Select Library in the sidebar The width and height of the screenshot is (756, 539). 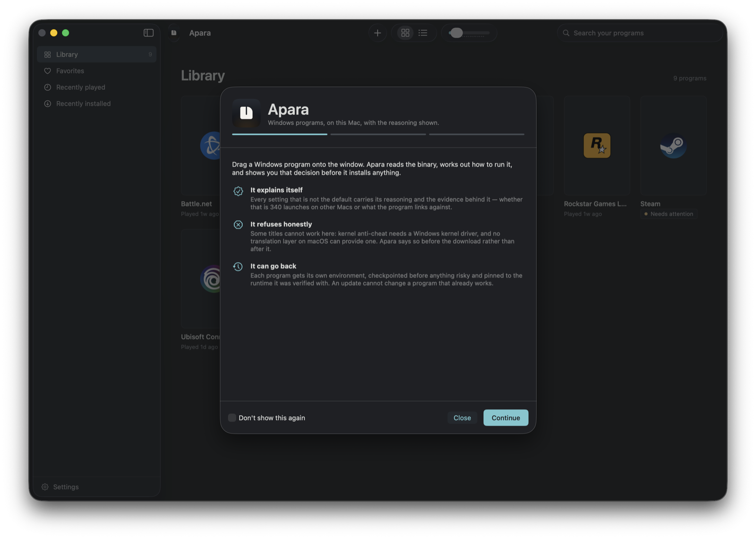click(x=97, y=54)
